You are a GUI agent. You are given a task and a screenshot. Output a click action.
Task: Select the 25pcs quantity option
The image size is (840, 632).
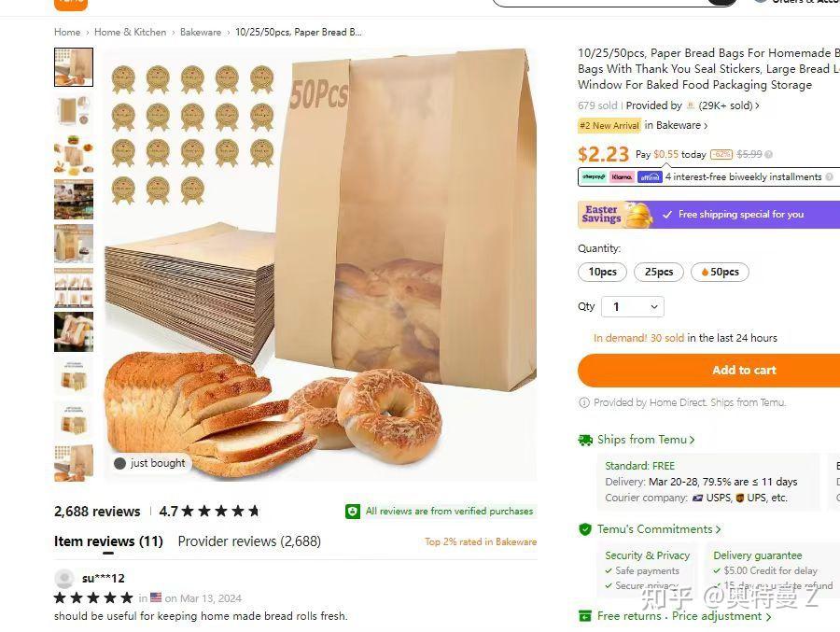(x=659, y=273)
